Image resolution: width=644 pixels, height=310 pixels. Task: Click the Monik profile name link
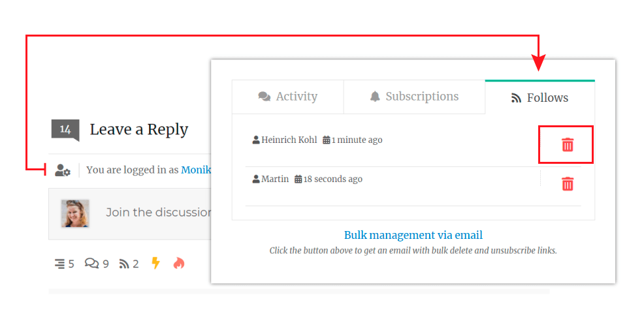click(x=196, y=170)
